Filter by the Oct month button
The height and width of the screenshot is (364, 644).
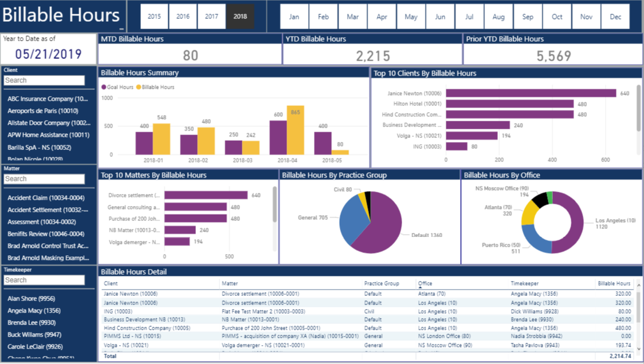[x=557, y=17]
